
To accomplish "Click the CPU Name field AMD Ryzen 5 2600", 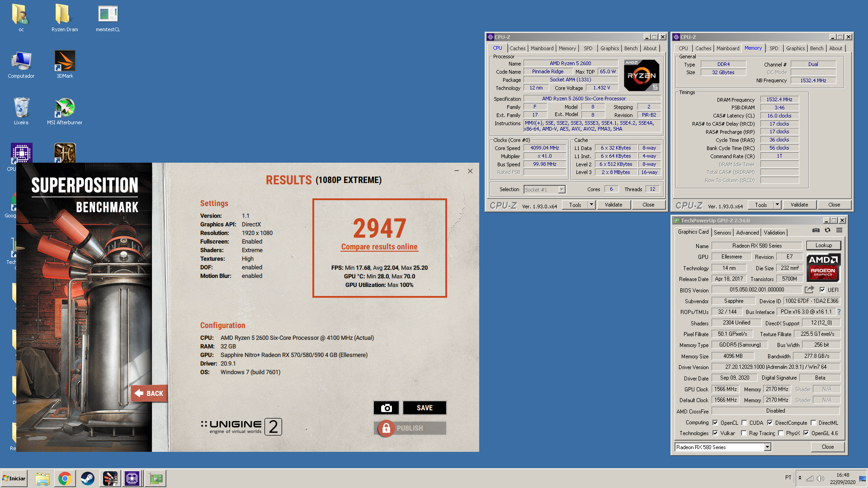I will pyautogui.click(x=571, y=64).
